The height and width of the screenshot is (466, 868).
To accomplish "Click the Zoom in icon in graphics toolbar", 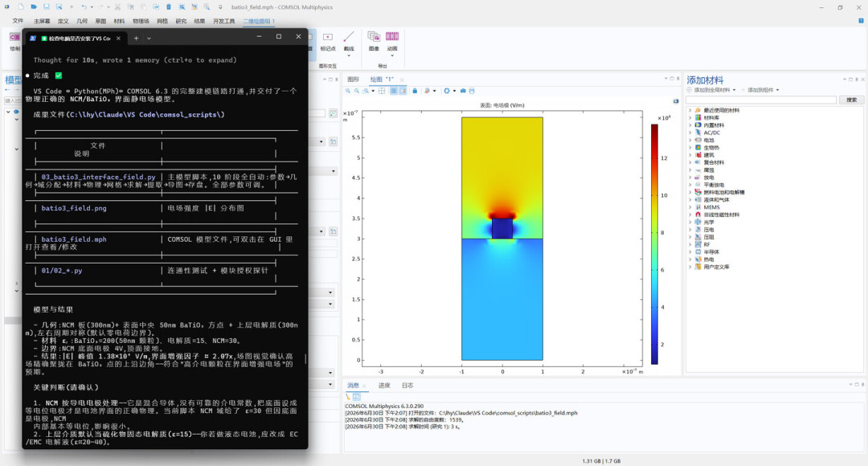I will (x=348, y=91).
